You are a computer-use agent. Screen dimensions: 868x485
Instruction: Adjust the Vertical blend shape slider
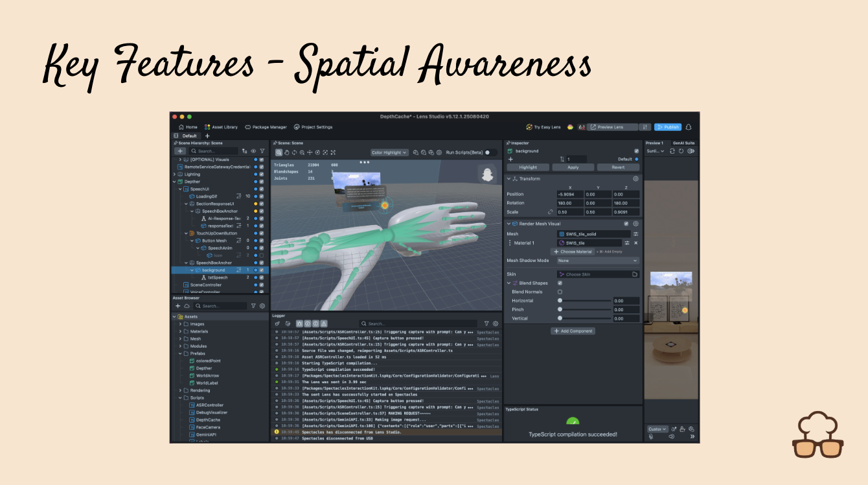pyautogui.click(x=585, y=318)
